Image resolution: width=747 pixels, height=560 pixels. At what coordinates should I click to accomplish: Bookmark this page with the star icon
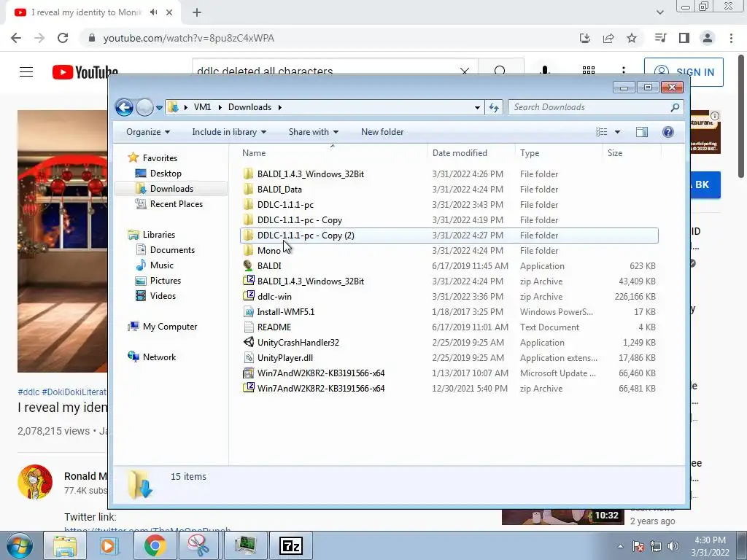[x=632, y=38]
